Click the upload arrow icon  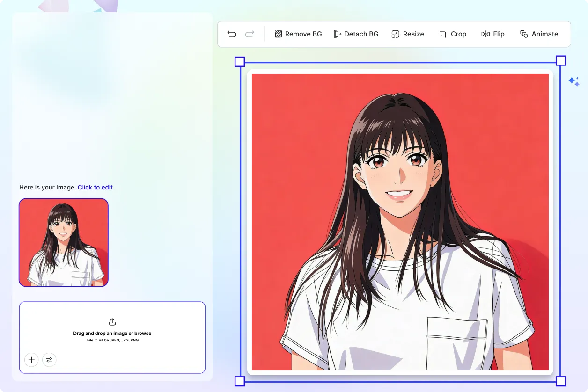coord(112,322)
